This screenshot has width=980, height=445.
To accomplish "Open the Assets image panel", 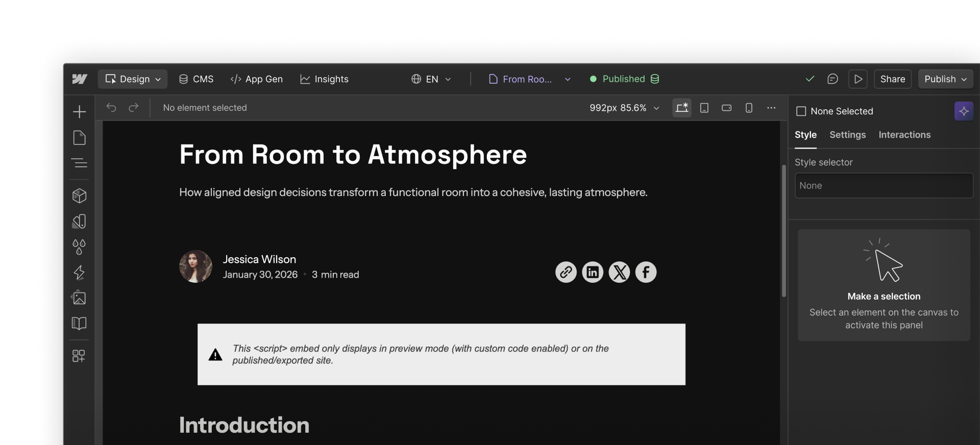I will pos(79,298).
